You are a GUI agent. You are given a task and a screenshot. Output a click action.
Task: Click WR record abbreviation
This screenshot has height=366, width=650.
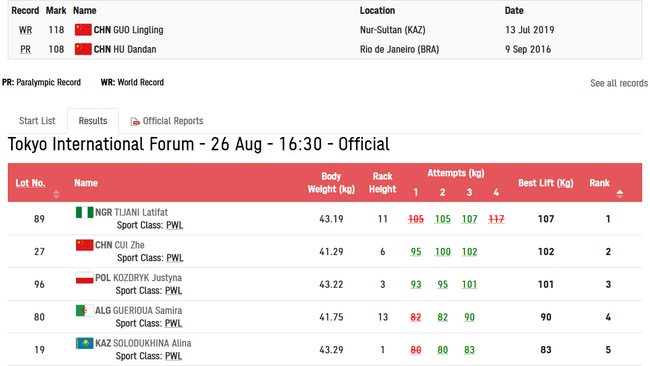point(25,30)
